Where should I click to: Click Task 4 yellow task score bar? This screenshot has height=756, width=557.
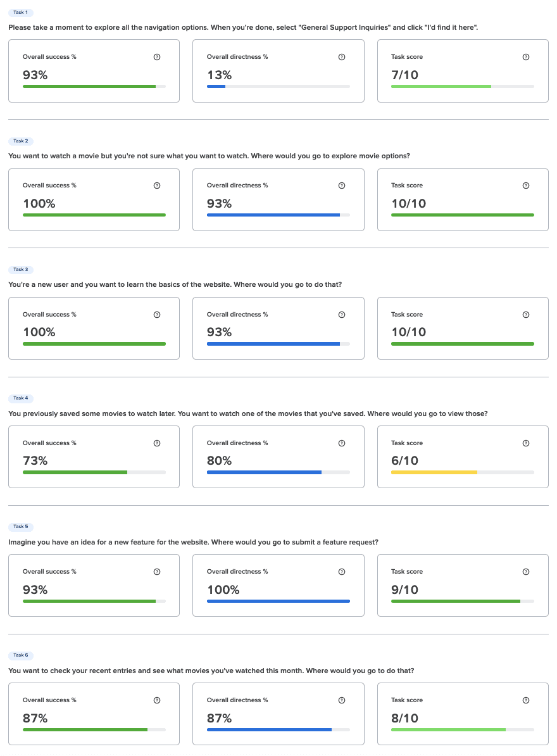coord(463,472)
